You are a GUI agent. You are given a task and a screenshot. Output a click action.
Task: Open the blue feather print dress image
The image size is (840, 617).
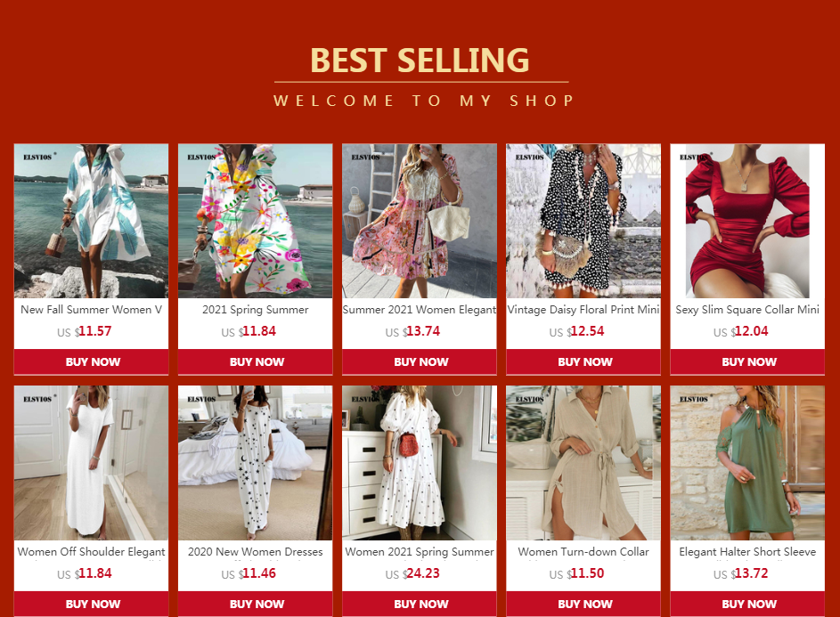coord(91,221)
